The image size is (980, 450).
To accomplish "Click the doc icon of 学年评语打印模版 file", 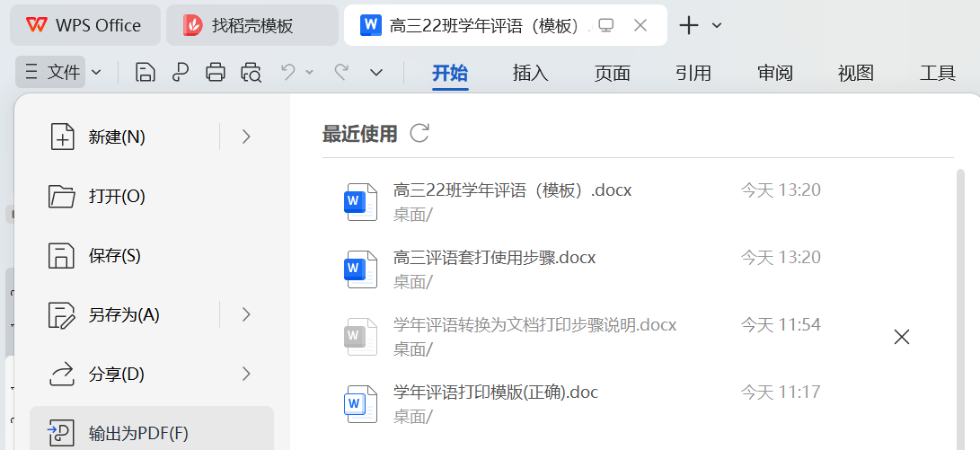I will coord(360,405).
